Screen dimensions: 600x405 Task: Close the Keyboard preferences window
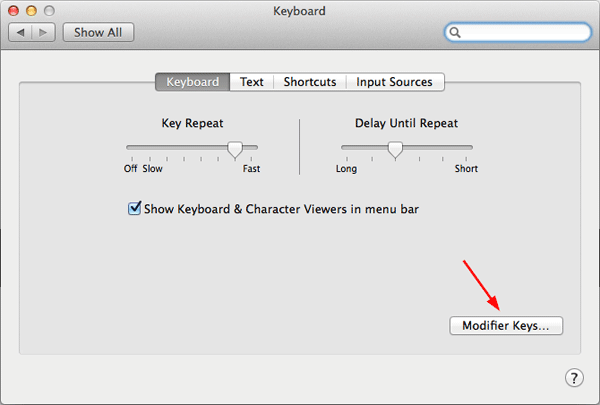pyautogui.click(x=15, y=11)
